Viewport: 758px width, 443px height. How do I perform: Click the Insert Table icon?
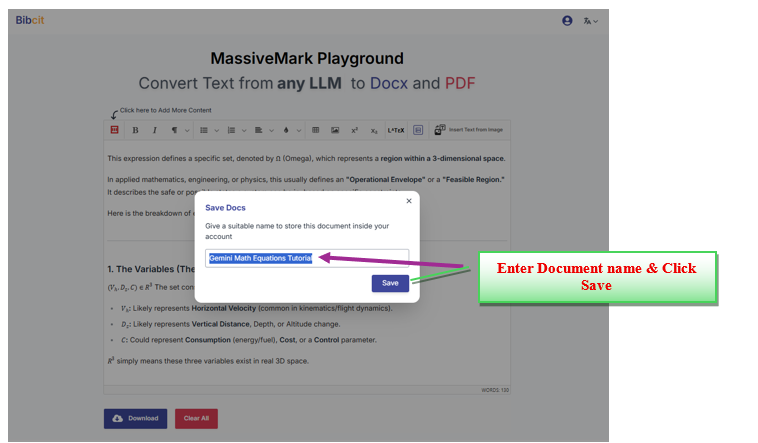coord(315,130)
